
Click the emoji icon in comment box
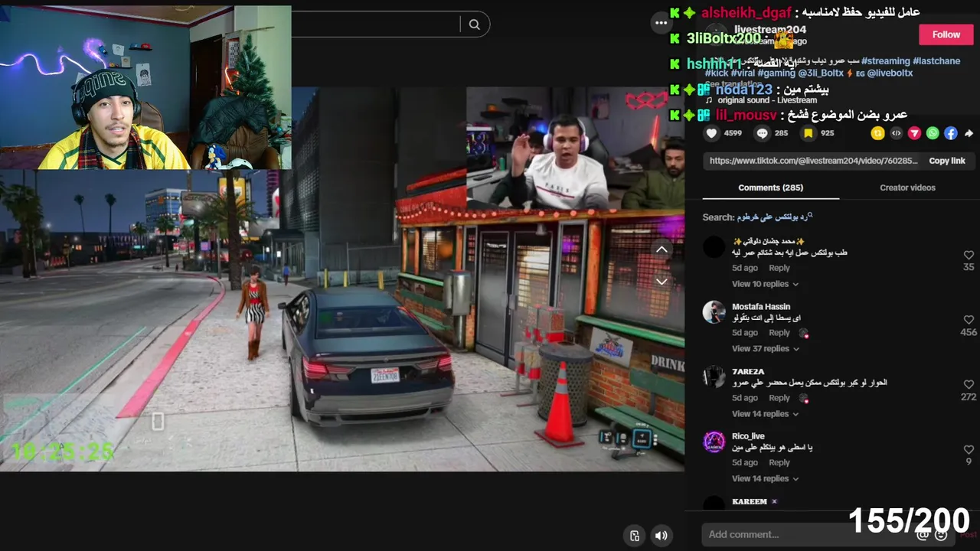click(941, 534)
